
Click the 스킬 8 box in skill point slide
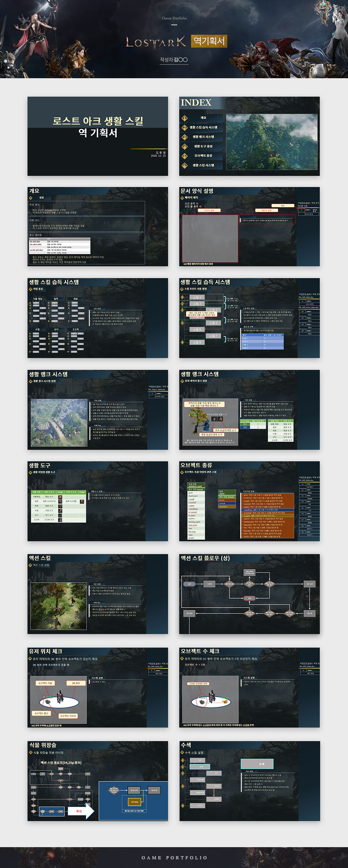pos(197,342)
